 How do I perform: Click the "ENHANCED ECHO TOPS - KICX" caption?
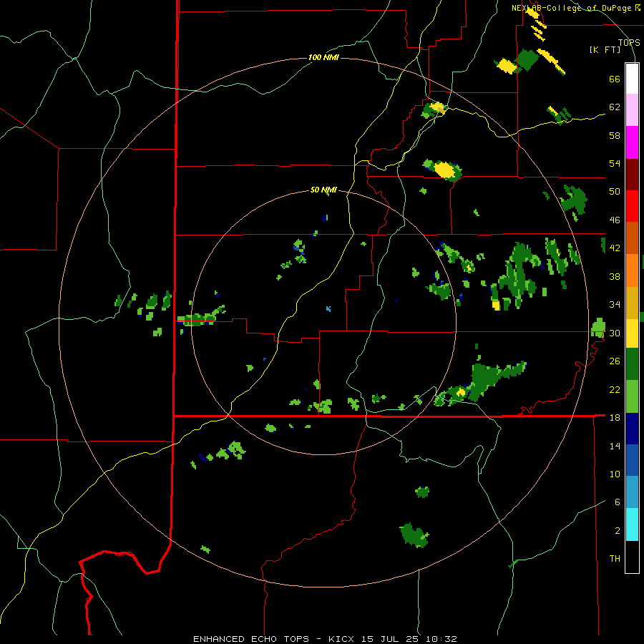coord(273,639)
